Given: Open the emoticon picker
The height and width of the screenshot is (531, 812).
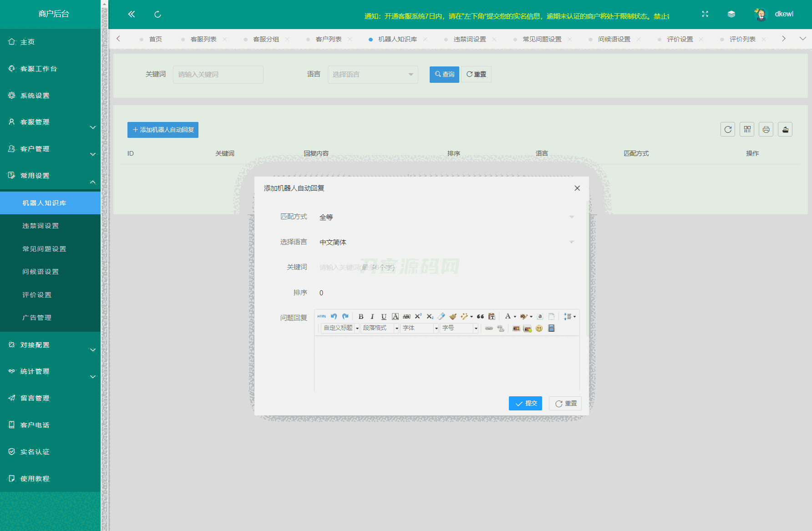Looking at the screenshot, I should click(539, 328).
